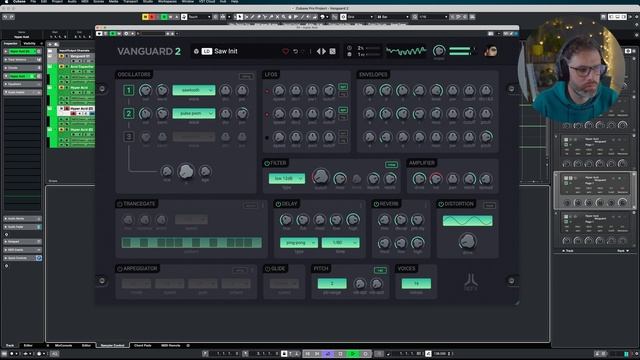Enable the Trancegate power button
This screenshot has width=640, height=360.
click(x=120, y=204)
